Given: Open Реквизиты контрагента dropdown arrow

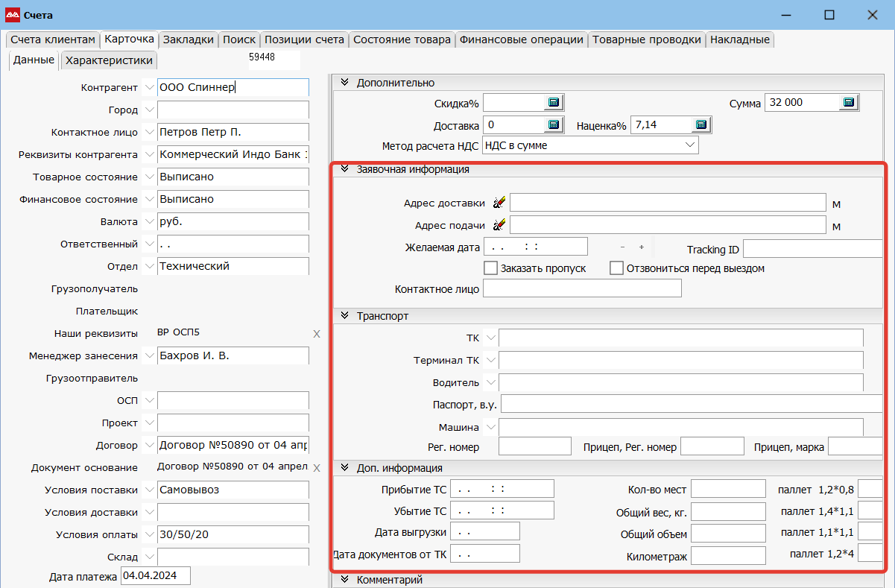Looking at the screenshot, I should pyautogui.click(x=149, y=155).
